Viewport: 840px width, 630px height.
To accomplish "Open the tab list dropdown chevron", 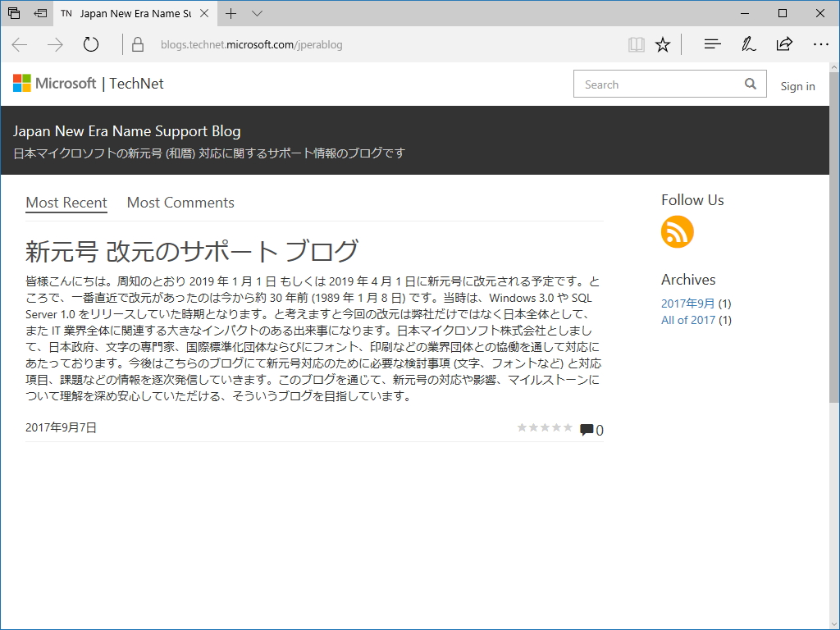I will coord(257,13).
